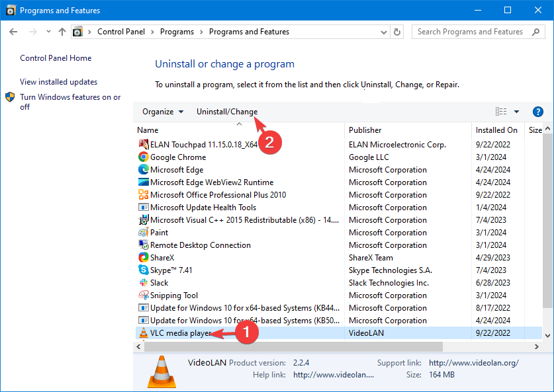Click the Google LLC publisher cell

(369, 157)
